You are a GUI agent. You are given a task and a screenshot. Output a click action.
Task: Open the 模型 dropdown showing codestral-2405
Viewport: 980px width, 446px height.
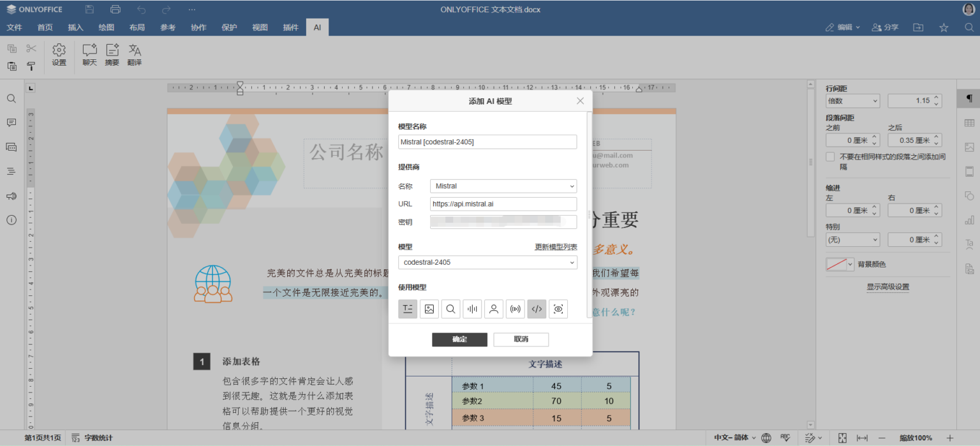(487, 262)
